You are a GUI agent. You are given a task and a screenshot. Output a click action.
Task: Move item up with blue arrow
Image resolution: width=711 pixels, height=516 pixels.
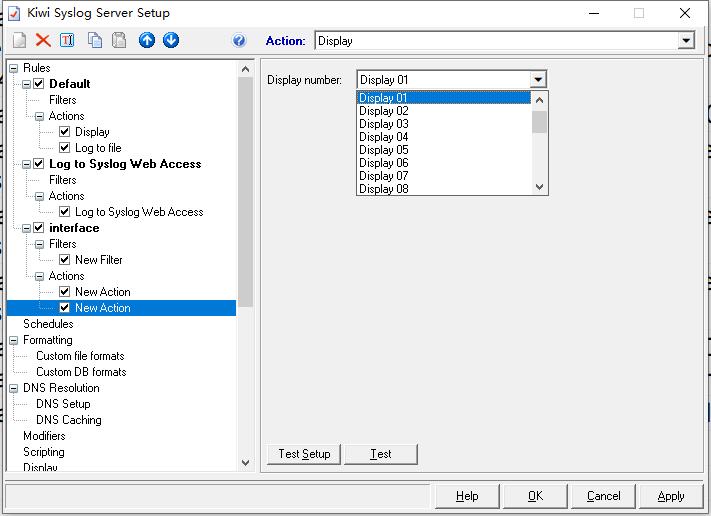(147, 40)
